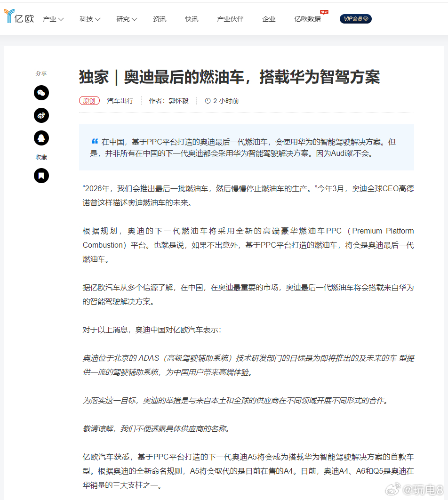Click the article headline 独家｜奥迪最后的燃油车

230,77
